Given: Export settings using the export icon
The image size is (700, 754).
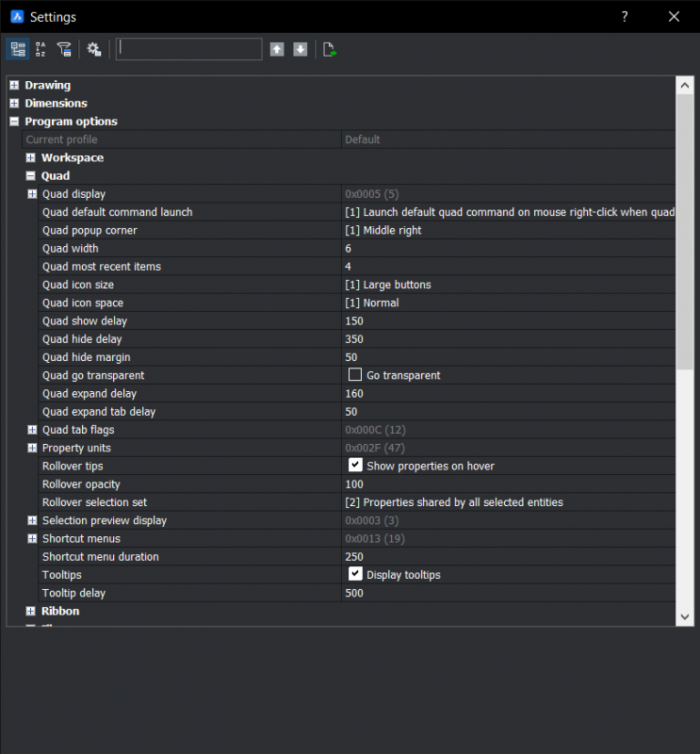Looking at the screenshot, I should pyautogui.click(x=329, y=49).
